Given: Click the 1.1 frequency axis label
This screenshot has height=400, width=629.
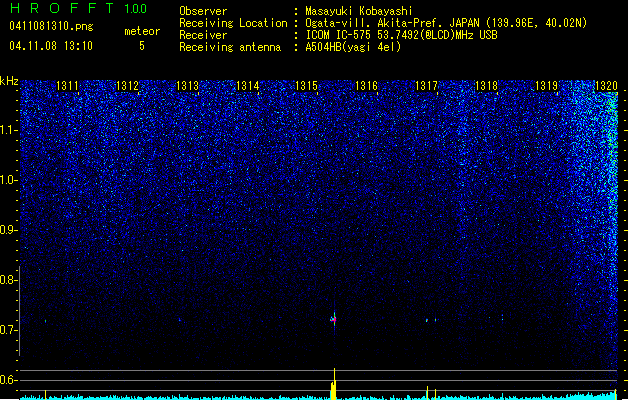Looking at the screenshot, I should [x=8, y=130].
